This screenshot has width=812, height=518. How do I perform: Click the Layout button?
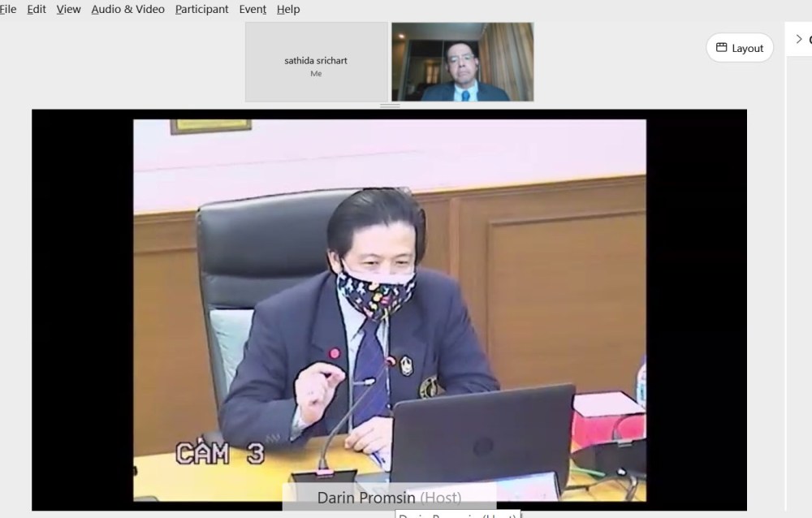[x=739, y=48]
